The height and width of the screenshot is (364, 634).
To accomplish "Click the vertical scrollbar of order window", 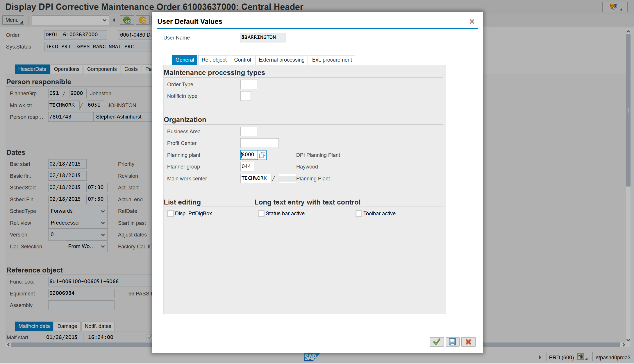I will 628,110.
